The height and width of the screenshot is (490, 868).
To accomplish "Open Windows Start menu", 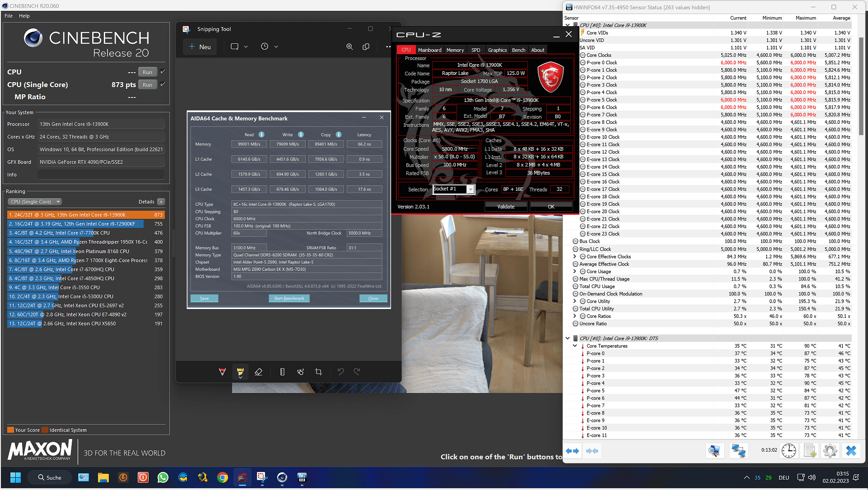I will [15, 477].
